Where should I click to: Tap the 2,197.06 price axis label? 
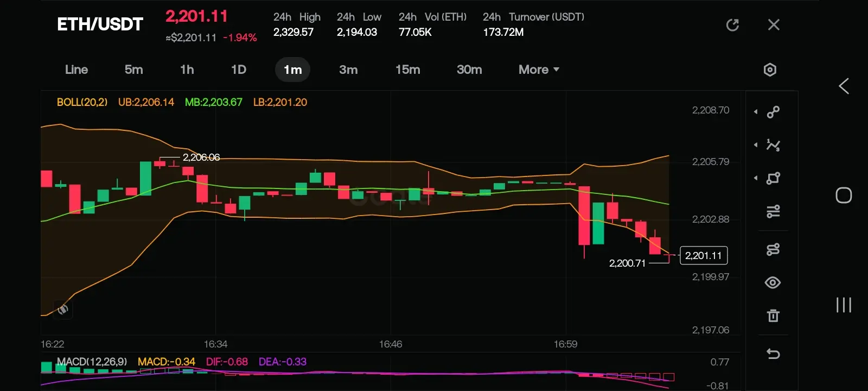click(711, 330)
